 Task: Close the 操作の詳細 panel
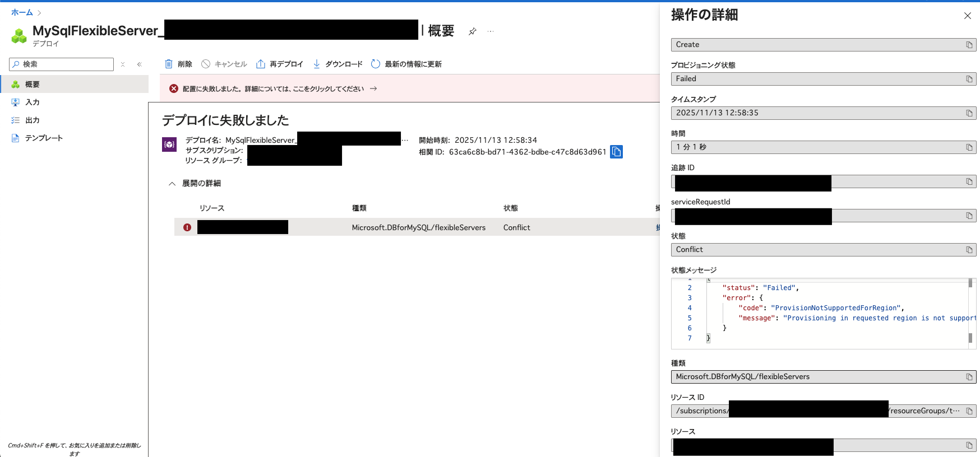coord(968,16)
